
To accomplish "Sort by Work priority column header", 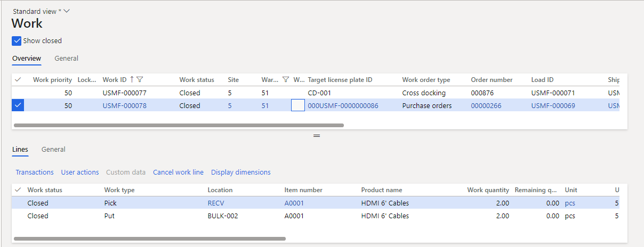I will tap(52, 80).
